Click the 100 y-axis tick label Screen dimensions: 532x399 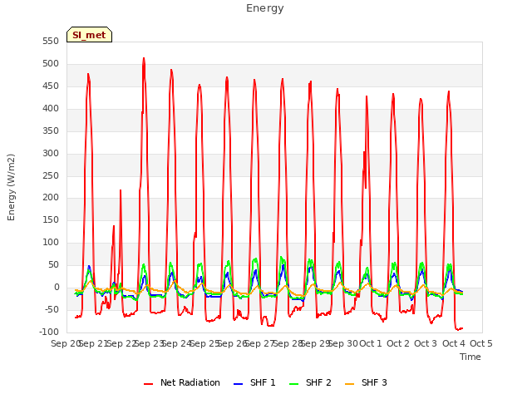pos(51,242)
